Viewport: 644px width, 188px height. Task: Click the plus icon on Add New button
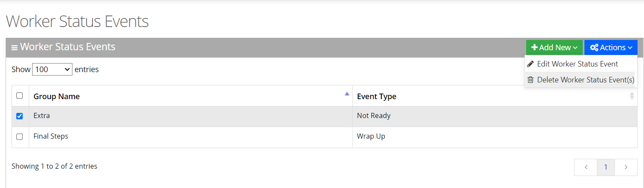(534, 48)
